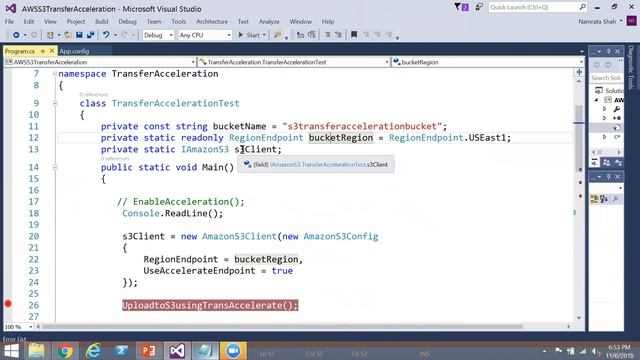This screenshot has width=640, height=360.
Task: Click the Properties panel categorized view icon
Action: (x=595, y=199)
